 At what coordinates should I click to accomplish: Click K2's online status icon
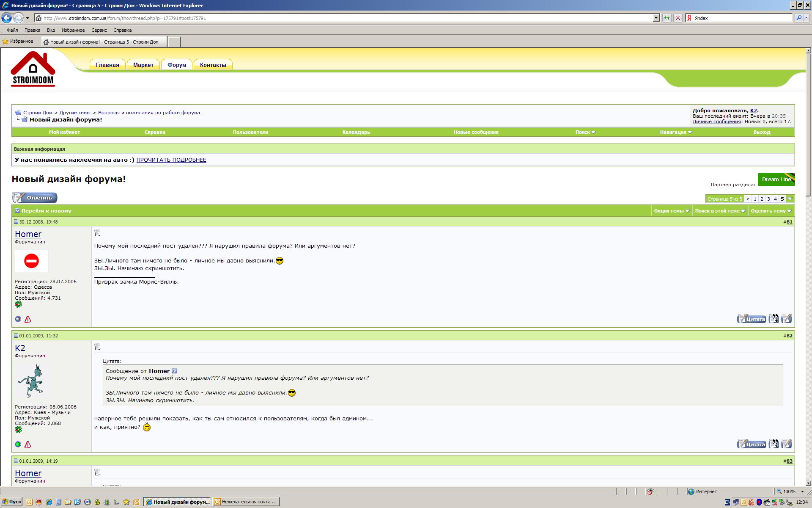(18, 444)
